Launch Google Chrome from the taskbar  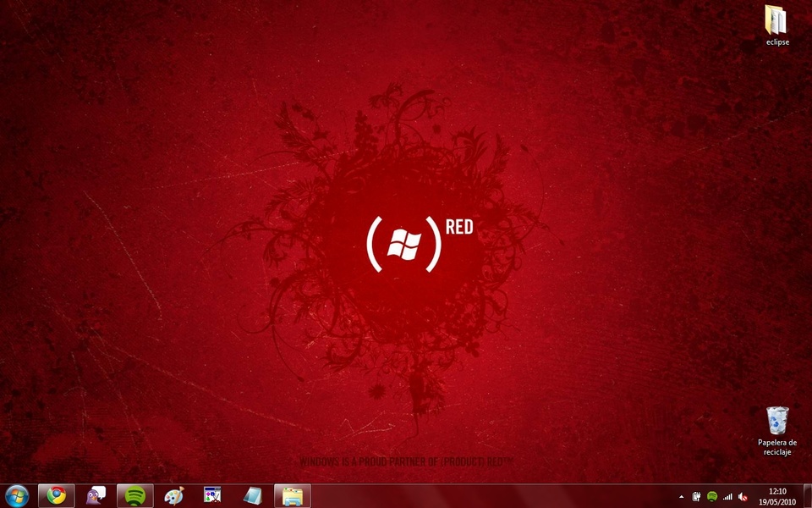pyautogui.click(x=57, y=496)
